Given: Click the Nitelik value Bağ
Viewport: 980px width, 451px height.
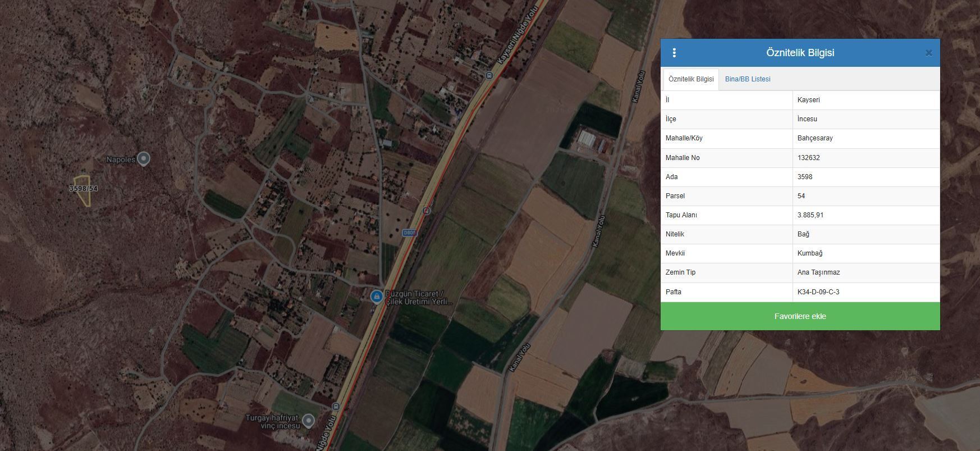Looking at the screenshot, I should [x=803, y=234].
